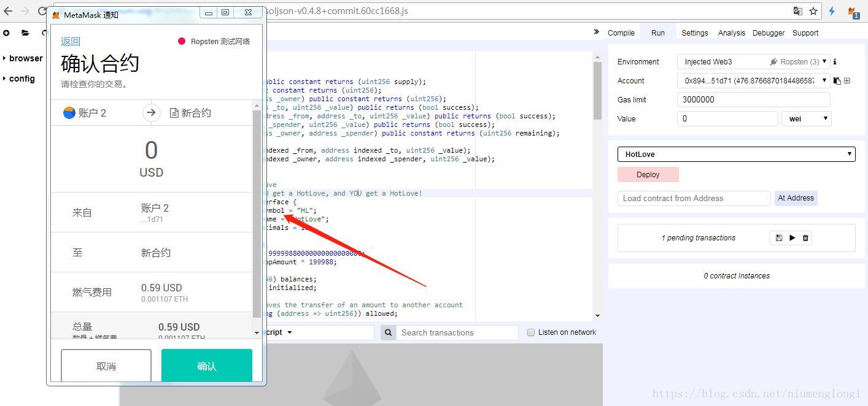Click the MetaMask fox icon in popup title bar
The image size is (868, 406).
click(x=56, y=15)
